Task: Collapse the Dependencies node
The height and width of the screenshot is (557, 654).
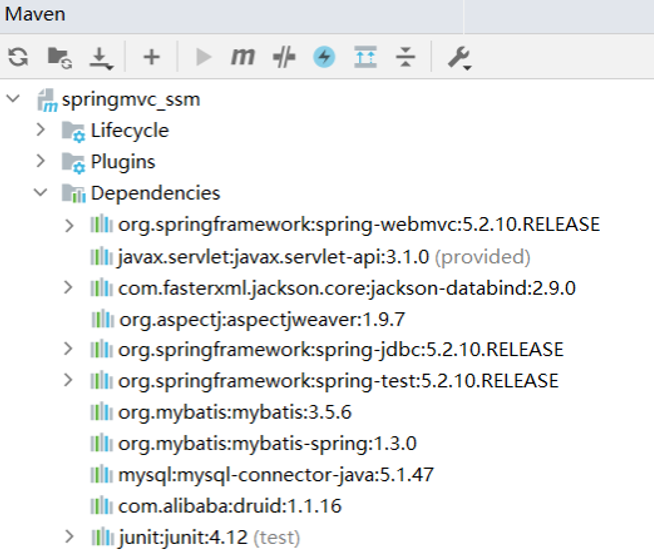Action: 40,192
